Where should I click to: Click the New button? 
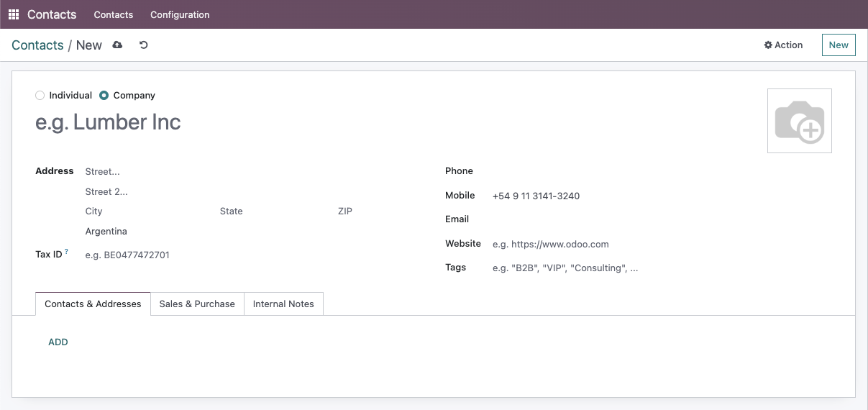point(839,45)
